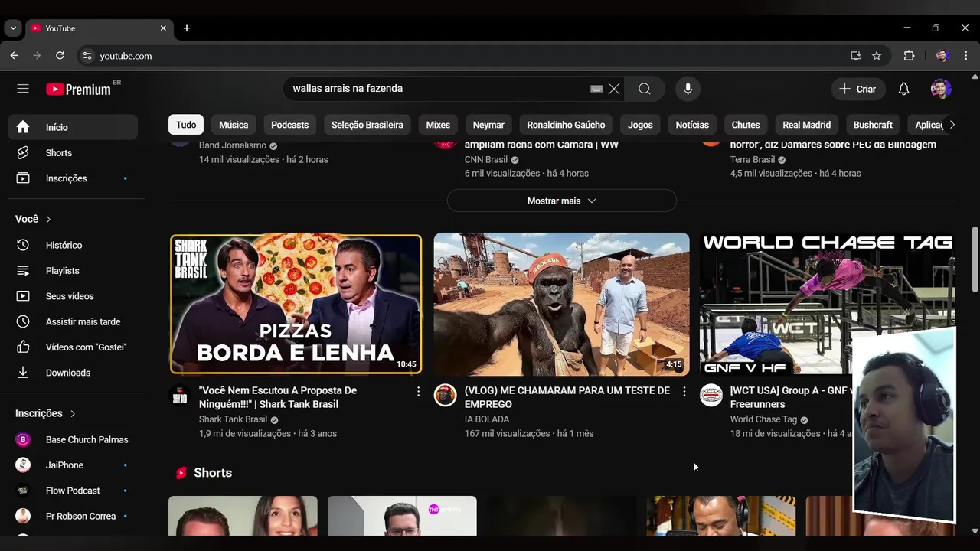
Task: Bookmark this page with star
Action: pos(877,56)
